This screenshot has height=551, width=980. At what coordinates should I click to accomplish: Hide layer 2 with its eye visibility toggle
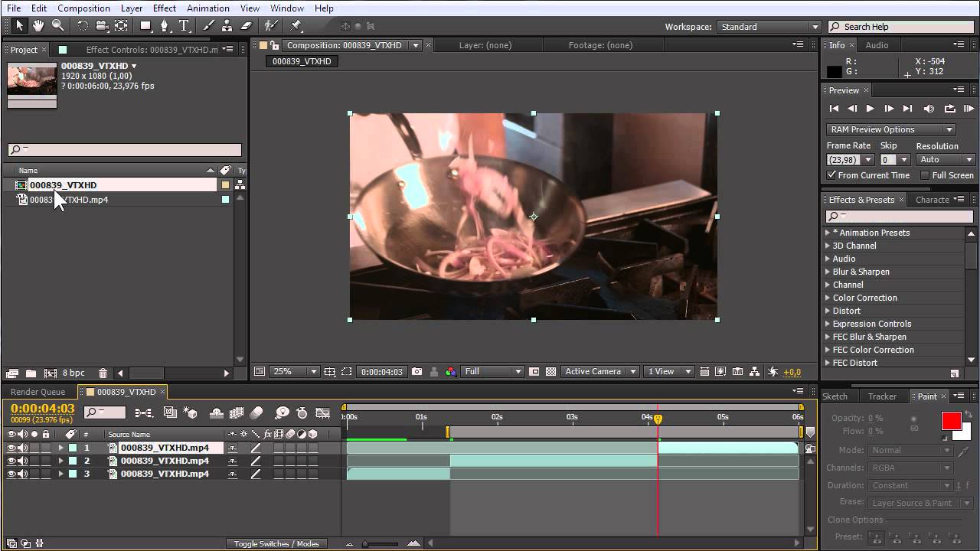tap(11, 460)
